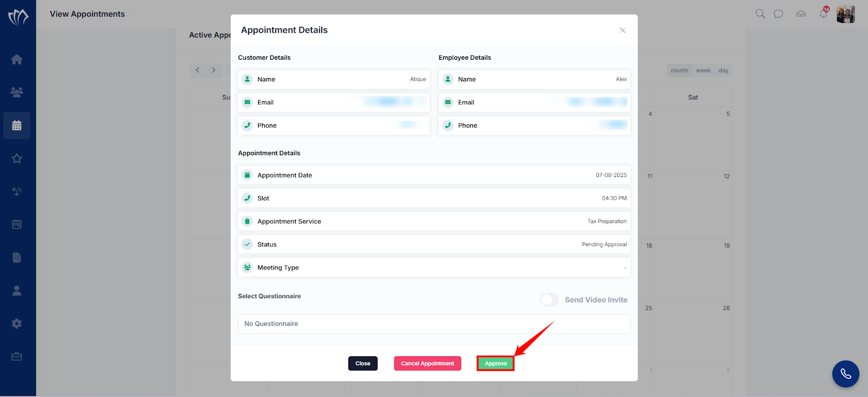
Task: Open the star favorites icon in the sidebar
Action: (17, 159)
